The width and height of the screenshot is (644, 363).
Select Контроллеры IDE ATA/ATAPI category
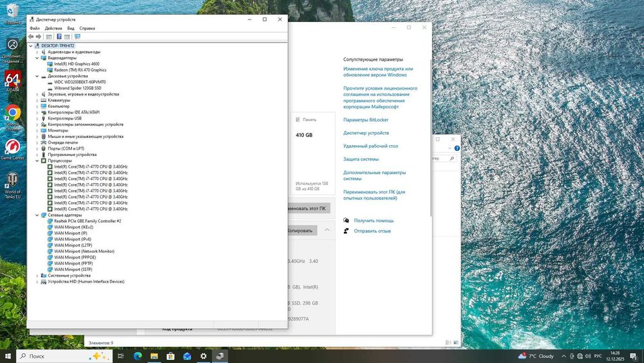pyautogui.click(x=73, y=112)
